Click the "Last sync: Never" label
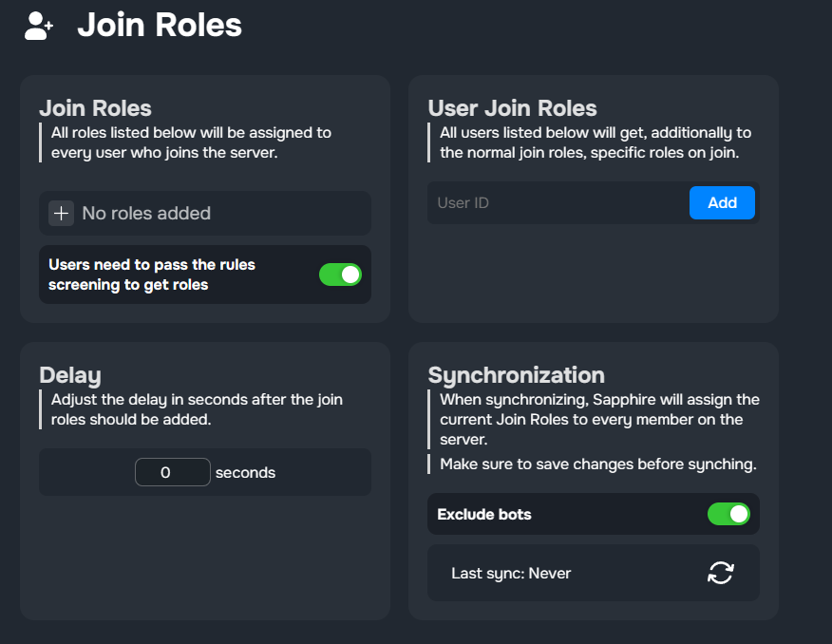832x644 pixels. point(511,573)
